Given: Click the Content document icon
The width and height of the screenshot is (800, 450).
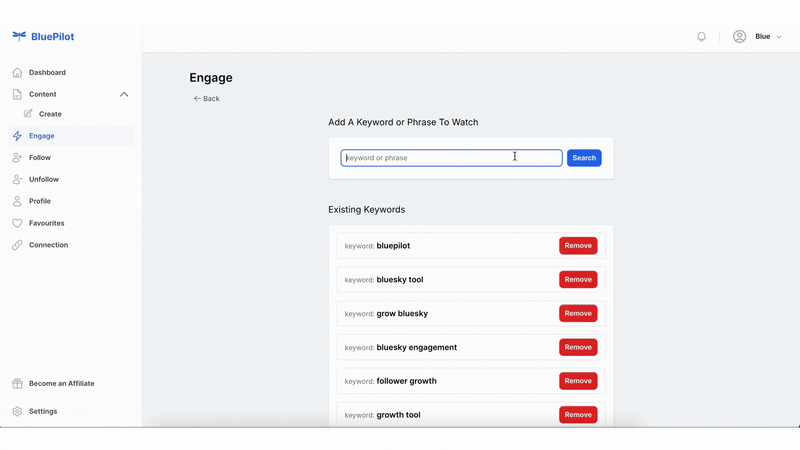Looking at the screenshot, I should click(x=17, y=94).
